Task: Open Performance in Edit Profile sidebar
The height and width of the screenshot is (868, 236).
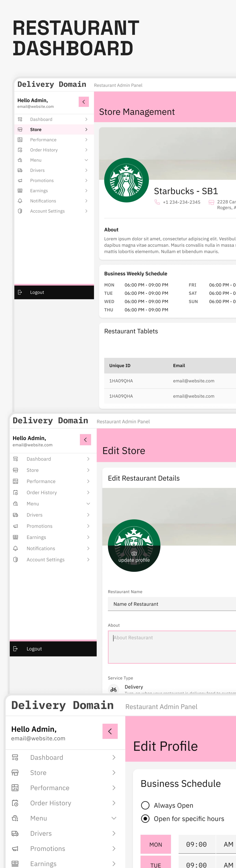Action: click(65, 788)
